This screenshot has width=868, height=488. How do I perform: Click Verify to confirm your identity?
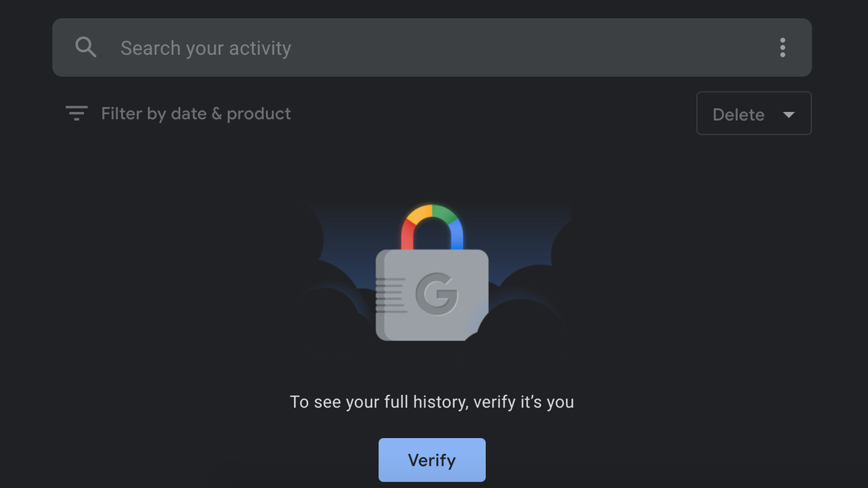pyautogui.click(x=432, y=460)
